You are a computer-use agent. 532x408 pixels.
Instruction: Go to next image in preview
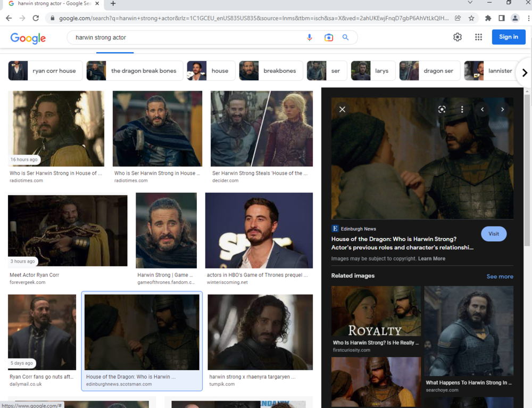tap(502, 109)
